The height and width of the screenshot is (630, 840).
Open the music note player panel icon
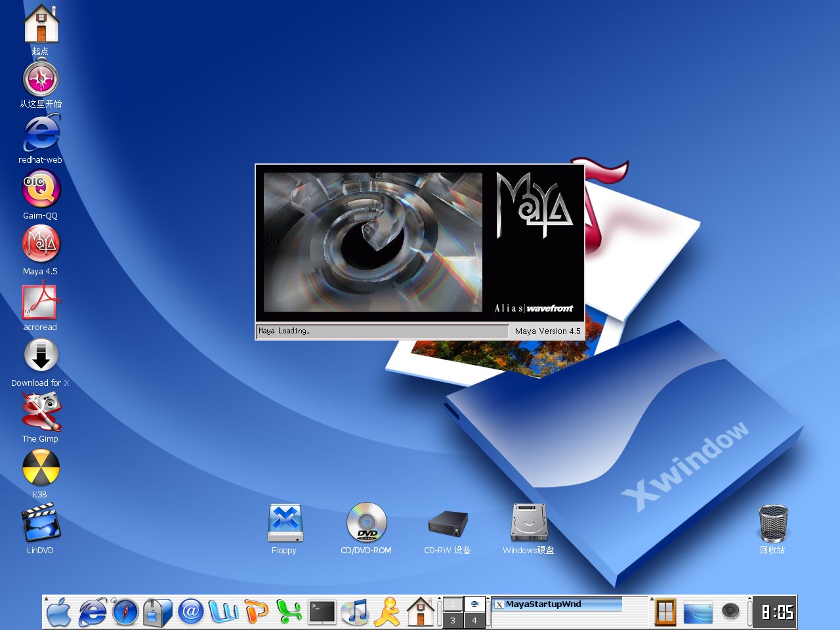click(x=355, y=612)
